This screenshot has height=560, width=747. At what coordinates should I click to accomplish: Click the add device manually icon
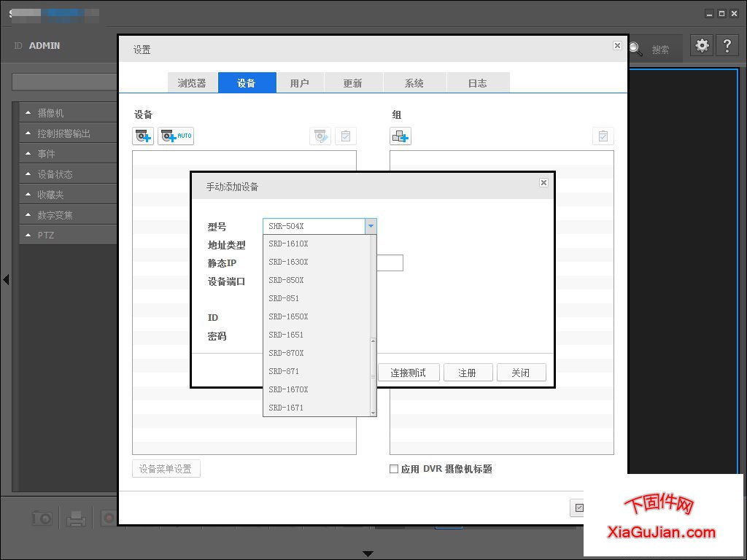click(x=143, y=136)
